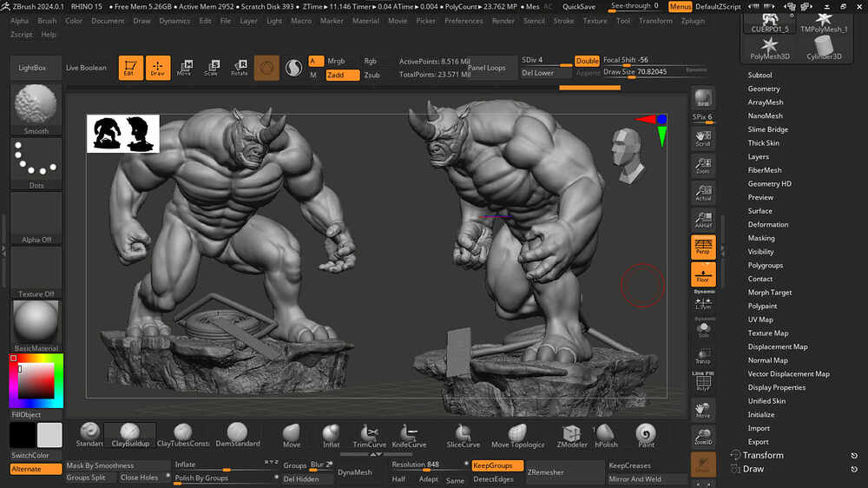Open the Preferences menu

[464, 21]
